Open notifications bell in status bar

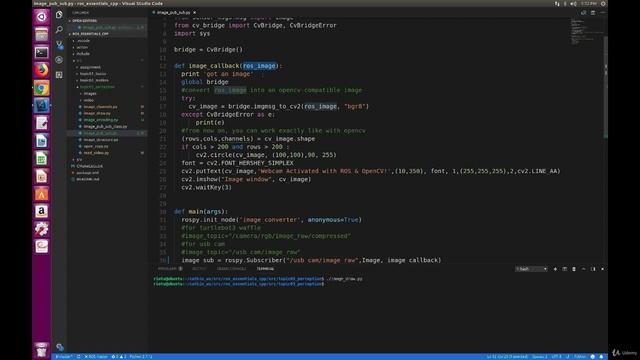601,357
